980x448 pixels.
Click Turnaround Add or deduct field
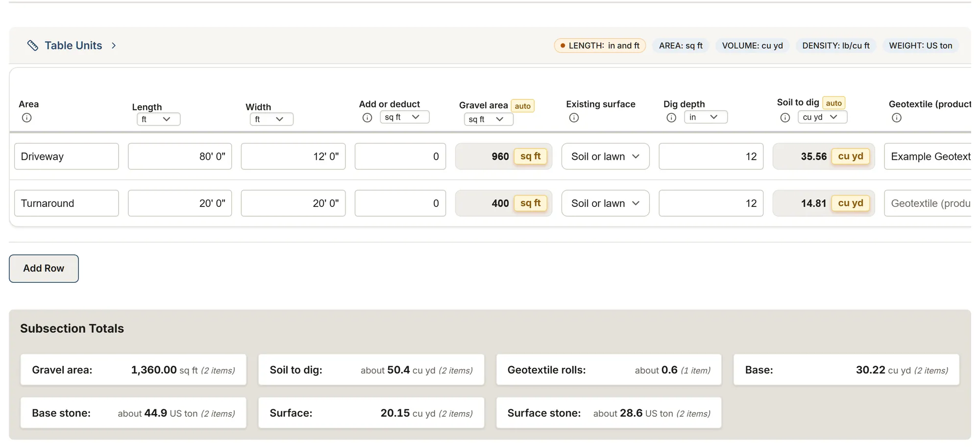click(x=400, y=203)
